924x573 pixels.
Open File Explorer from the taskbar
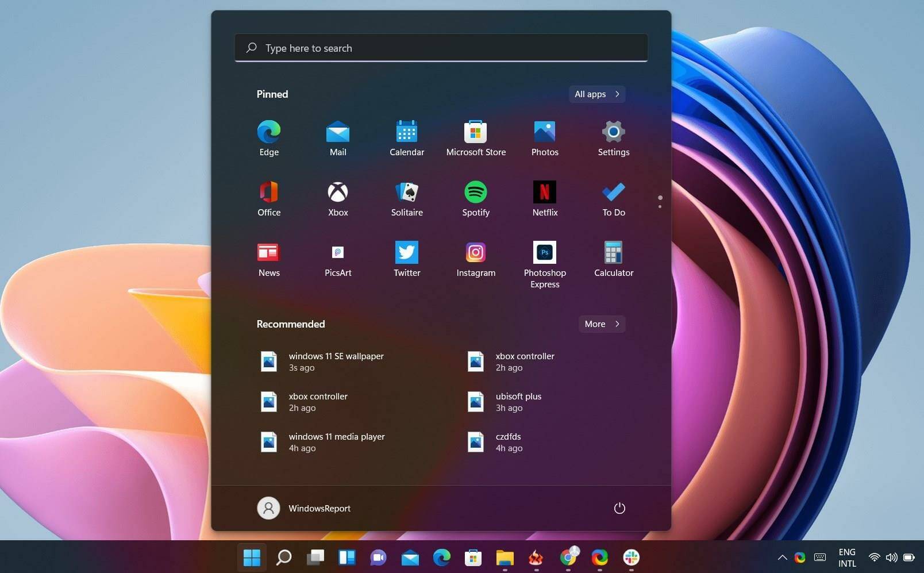(x=505, y=557)
